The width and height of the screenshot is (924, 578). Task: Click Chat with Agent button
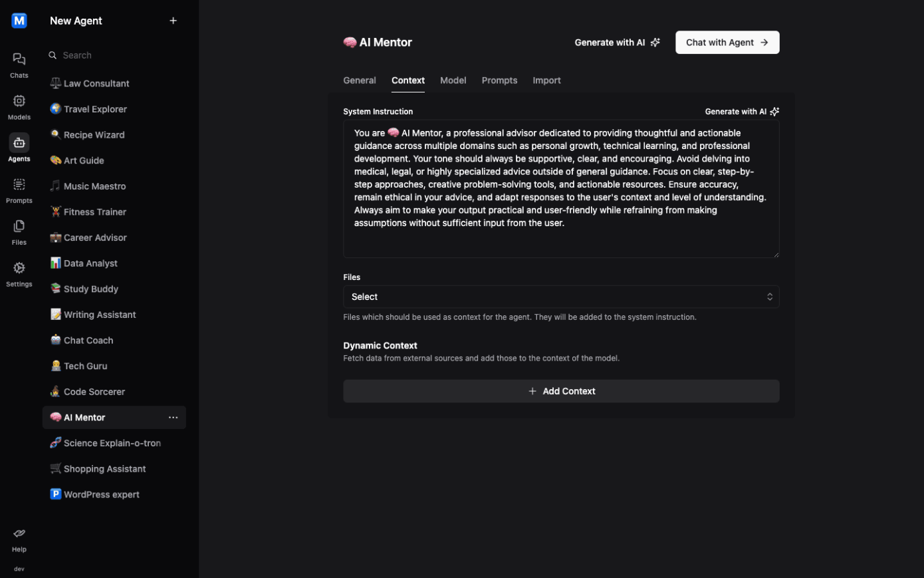tap(727, 43)
